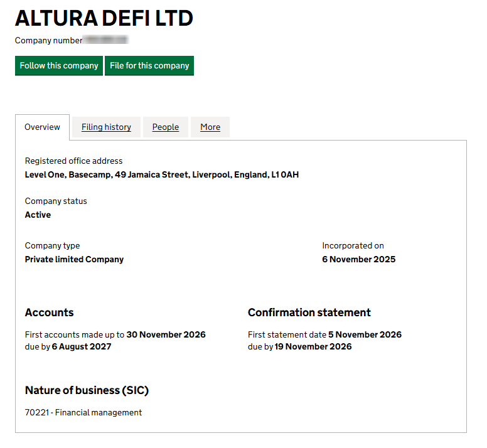The height and width of the screenshot is (448, 487).
Task: Click the Follow this company button
Action: click(x=59, y=65)
